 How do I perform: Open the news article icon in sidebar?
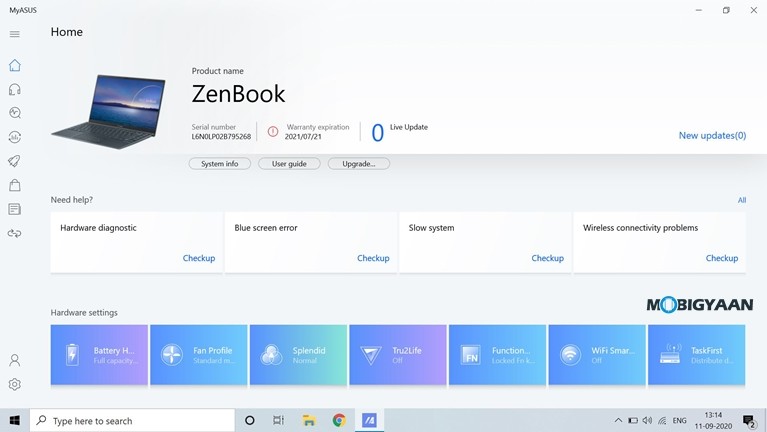[15, 209]
